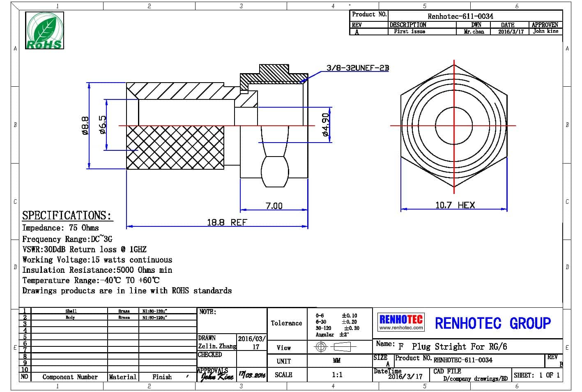Click the RENHOTEC GROUP title text

(492, 323)
